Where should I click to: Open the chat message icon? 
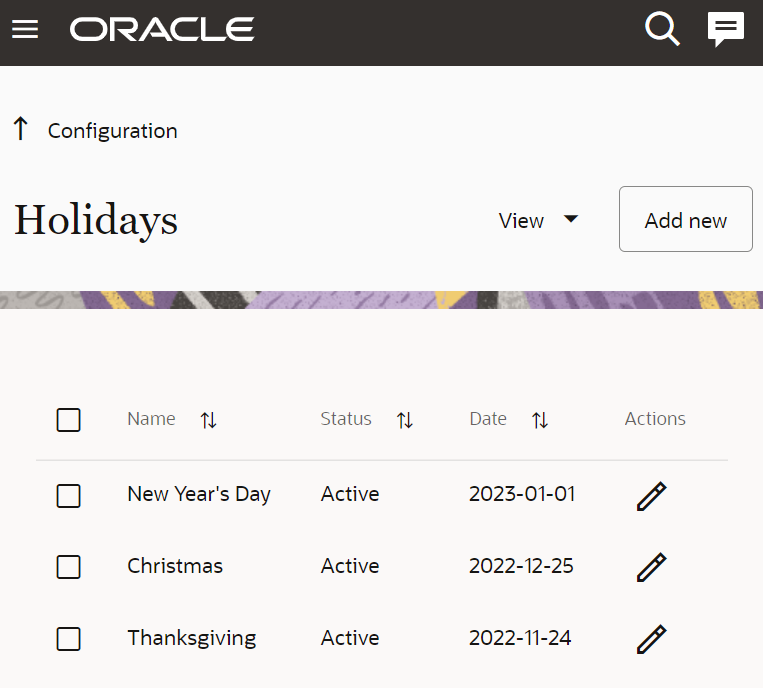click(726, 30)
